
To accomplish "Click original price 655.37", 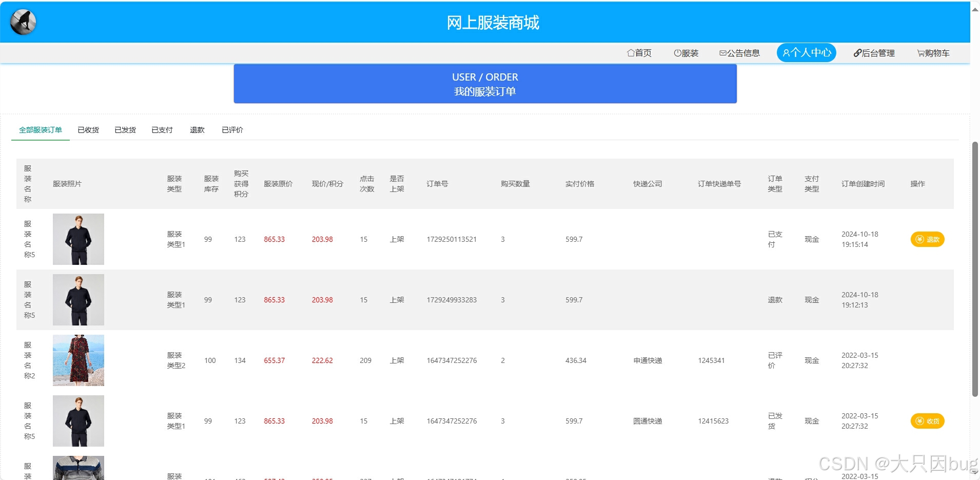I will [274, 360].
